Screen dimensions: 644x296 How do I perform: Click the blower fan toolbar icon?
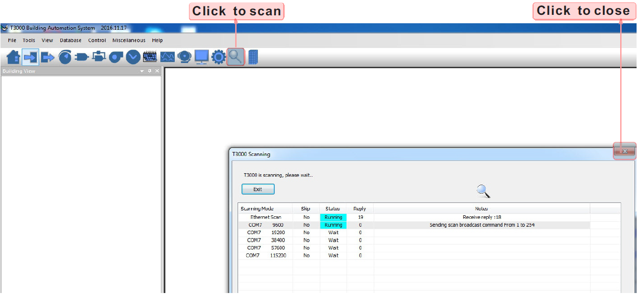[x=116, y=57]
